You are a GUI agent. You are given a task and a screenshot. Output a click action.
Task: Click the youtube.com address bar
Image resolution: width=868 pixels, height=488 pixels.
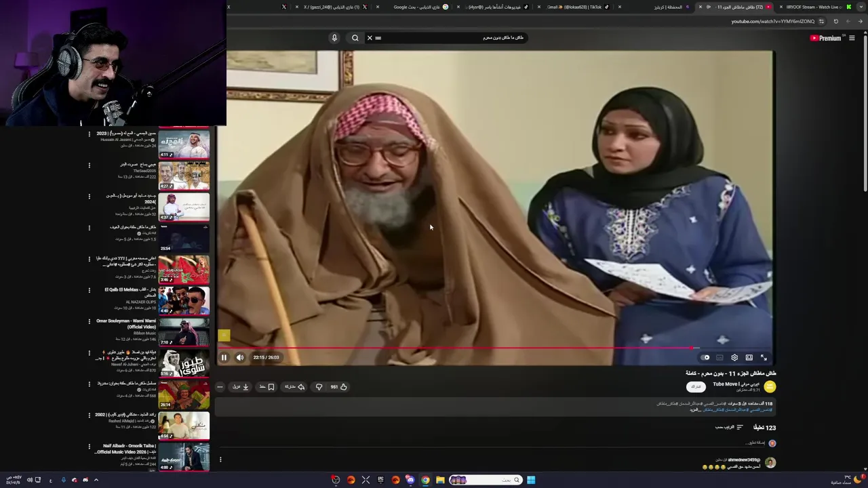click(x=773, y=21)
